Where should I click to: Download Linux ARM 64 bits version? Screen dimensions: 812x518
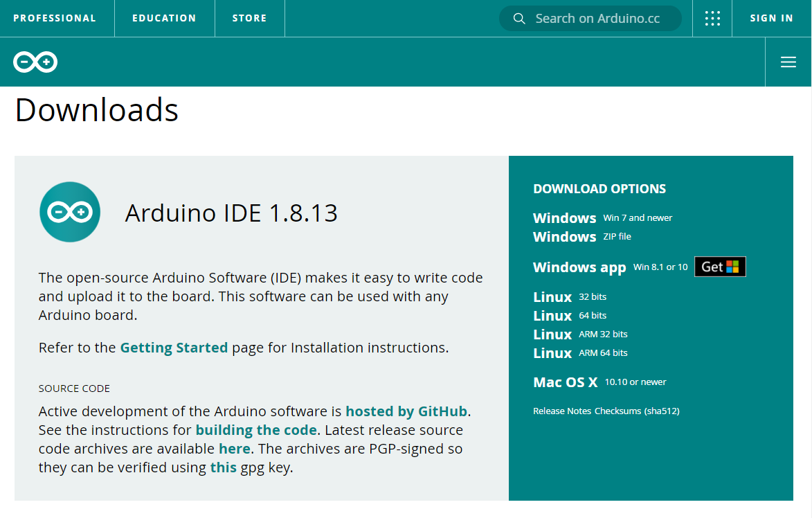coord(581,352)
